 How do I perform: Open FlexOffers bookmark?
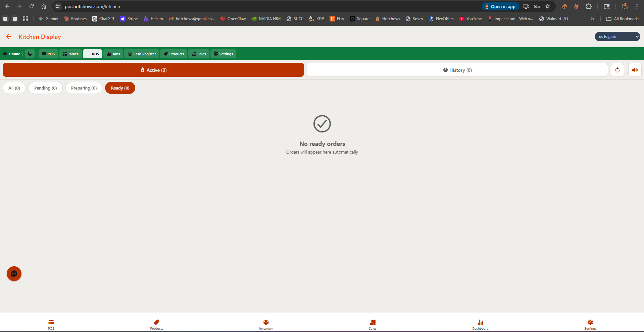441,19
